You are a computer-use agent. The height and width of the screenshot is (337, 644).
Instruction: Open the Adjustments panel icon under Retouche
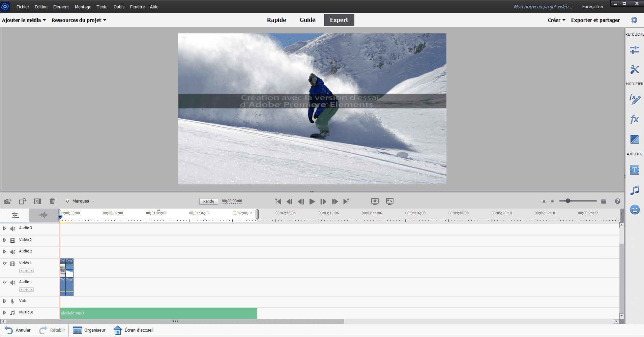click(634, 50)
